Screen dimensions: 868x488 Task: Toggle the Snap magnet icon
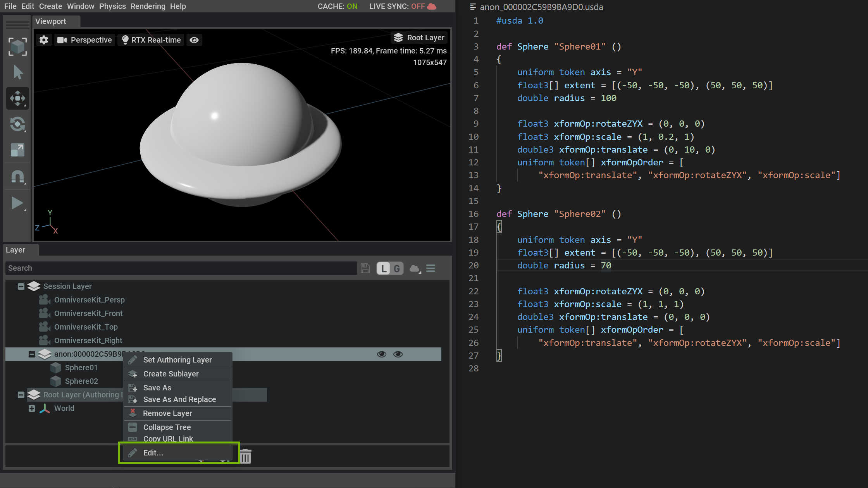[17, 177]
